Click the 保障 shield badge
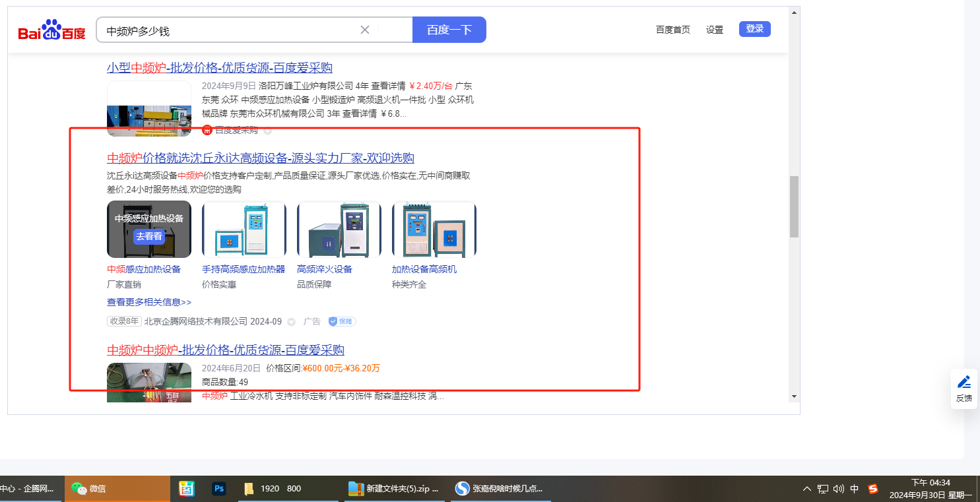The width and height of the screenshot is (980, 502). [343, 321]
